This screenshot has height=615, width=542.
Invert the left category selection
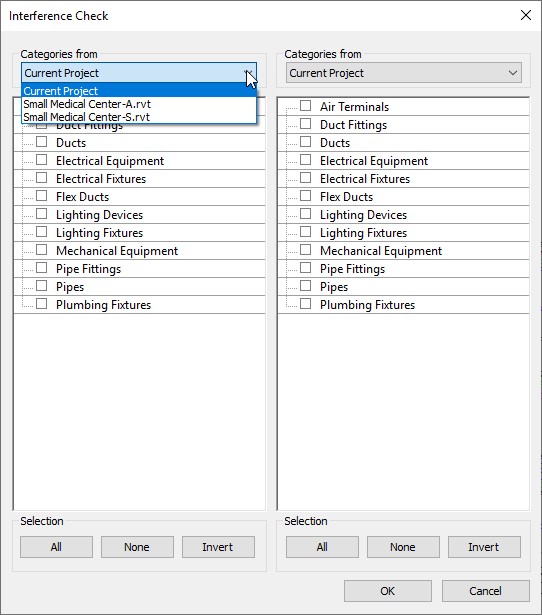[218, 547]
